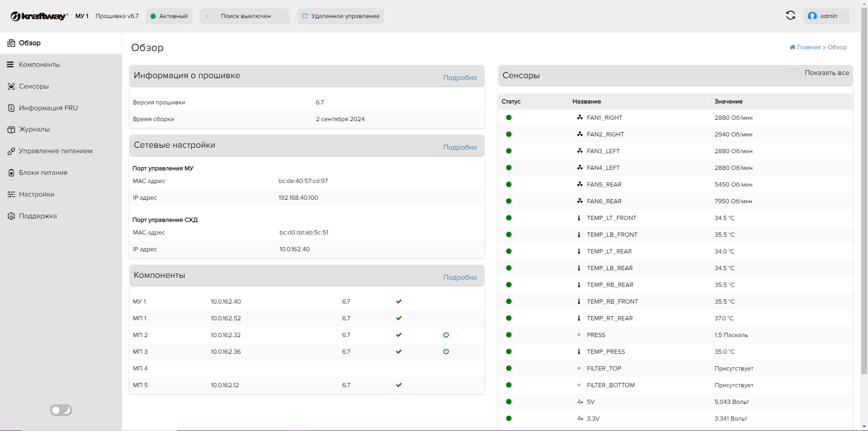Click the Kraftway logo
The image size is (868, 431).
[x=39, y=16]
